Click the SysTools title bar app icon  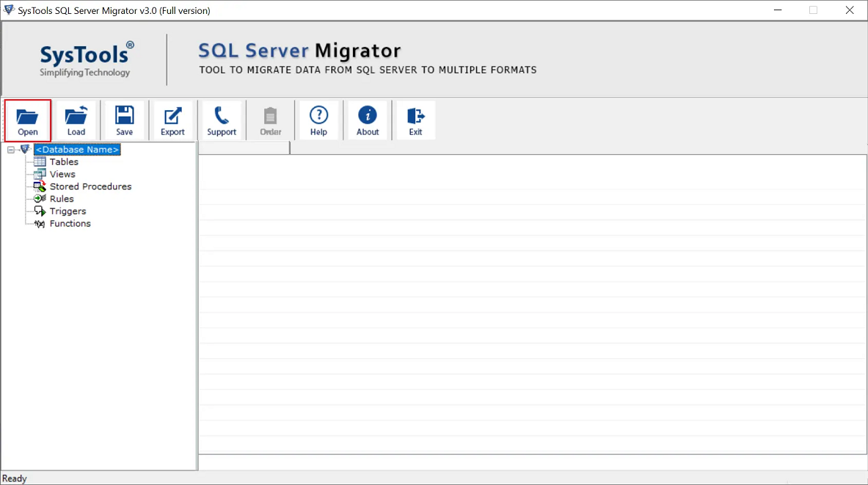[x=8, y=10]
